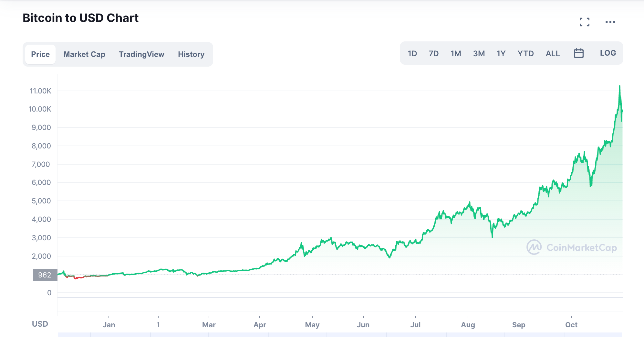Toggle the LOG scale option
This screenshot has height=337, width=644.
(608, 53)
